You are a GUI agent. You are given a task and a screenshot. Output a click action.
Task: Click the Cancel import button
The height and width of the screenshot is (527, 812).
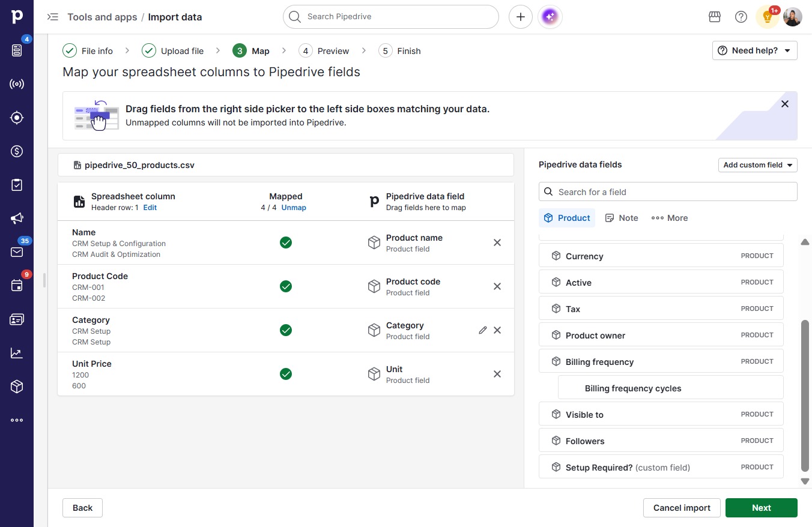pos(682,508)
